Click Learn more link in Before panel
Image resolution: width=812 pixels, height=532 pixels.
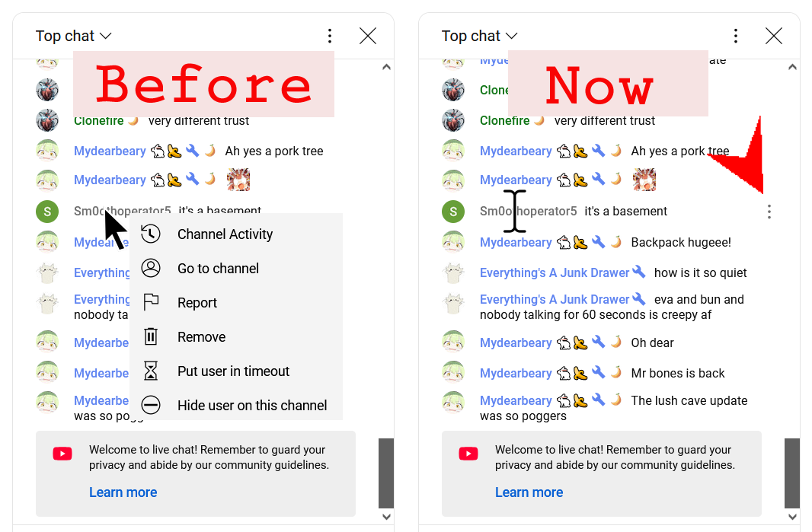point(123,492)
